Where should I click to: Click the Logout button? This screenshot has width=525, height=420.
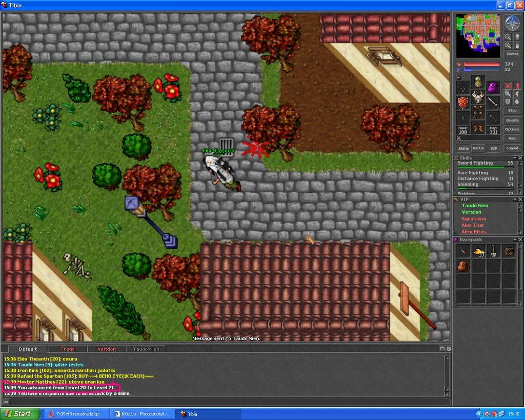click(512, 148)
